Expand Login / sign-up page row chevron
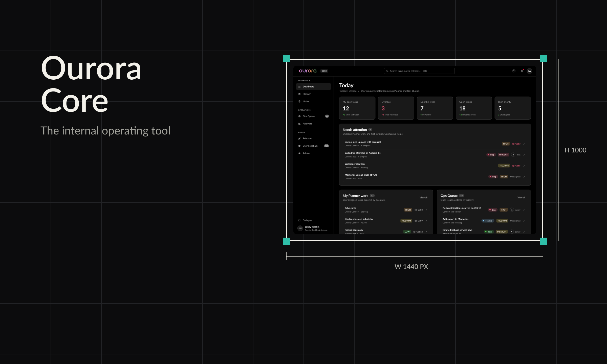 (x=524, y=144)
